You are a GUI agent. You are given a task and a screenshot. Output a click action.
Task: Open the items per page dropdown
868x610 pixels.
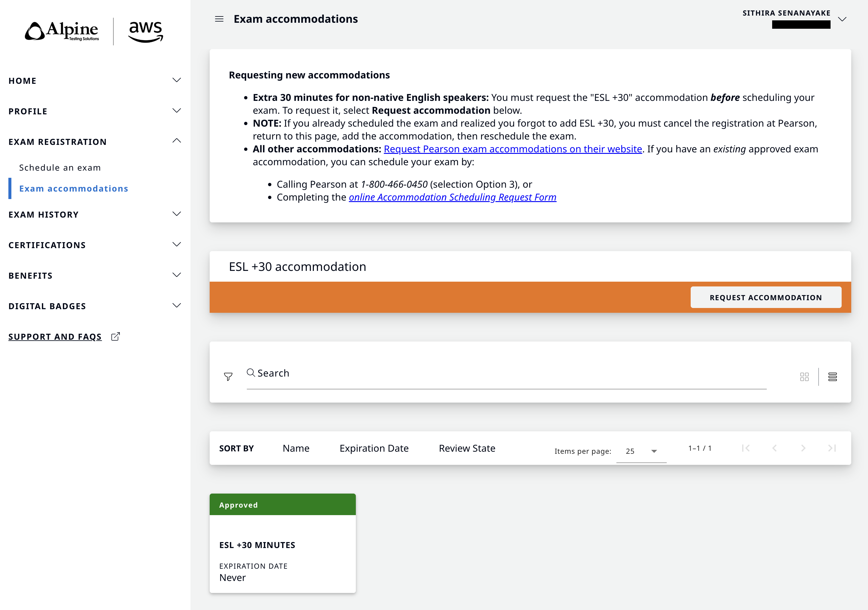tap(641, 451)
